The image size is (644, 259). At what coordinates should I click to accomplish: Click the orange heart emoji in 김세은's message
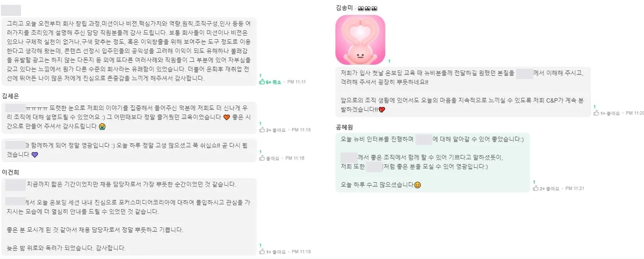pyautogui.click(x=227, y=118)
